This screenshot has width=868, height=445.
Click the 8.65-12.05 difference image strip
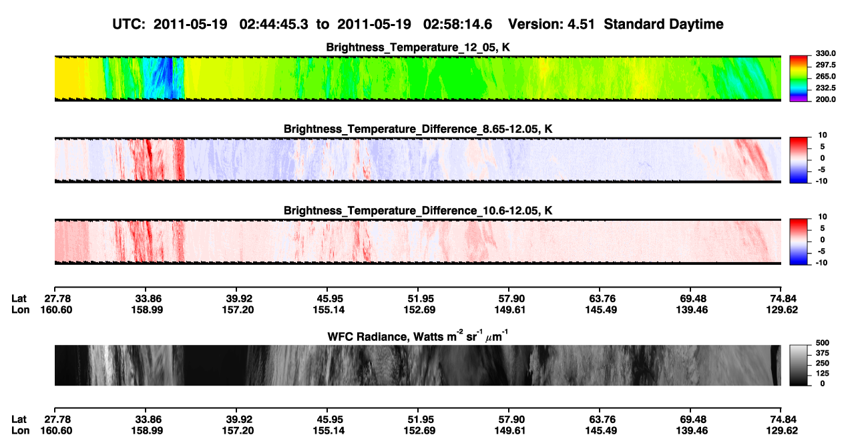point(418,159)
